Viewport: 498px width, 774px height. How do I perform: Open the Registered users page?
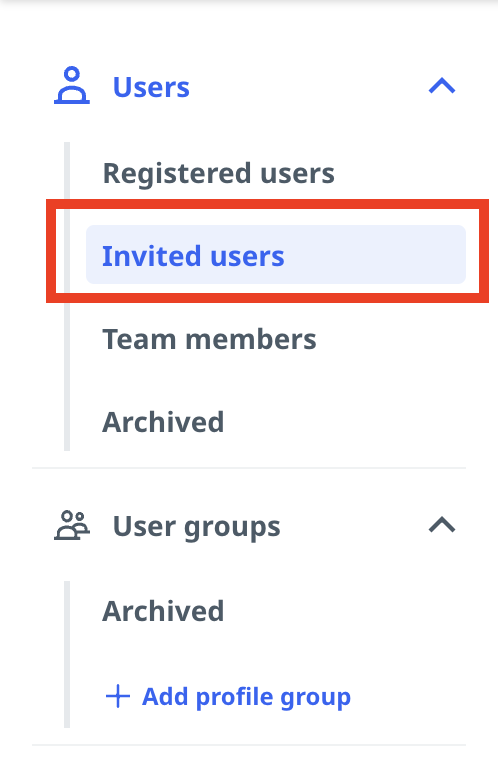click(219, 173)
